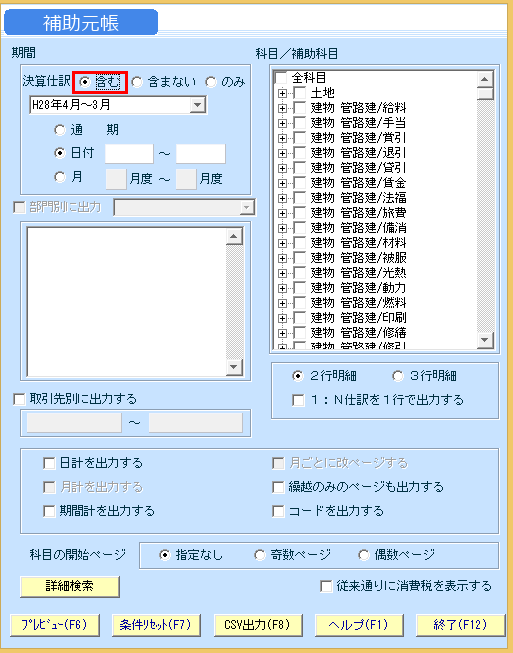Image resolution: width=513 pixels, height=653 pixels.
Task: Select 偶数ページ radio button
Action: 364,555
